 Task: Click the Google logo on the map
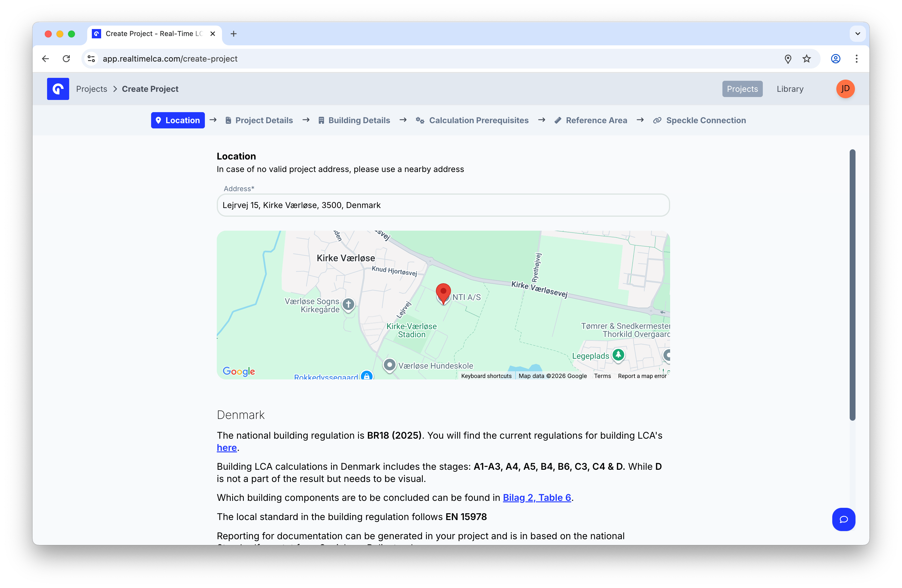(239, 371)
